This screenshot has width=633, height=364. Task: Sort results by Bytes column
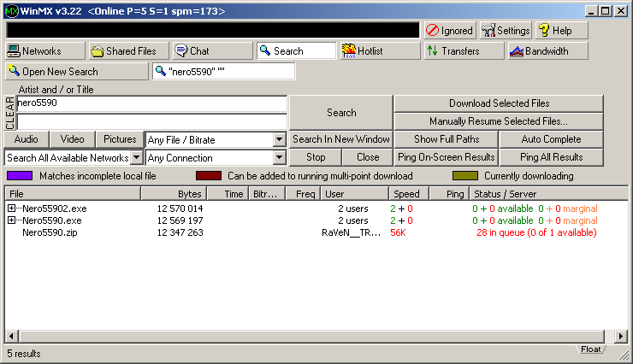(174, 194)
